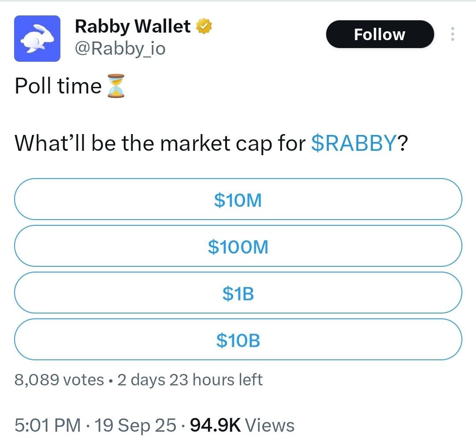The height and width of the screenshot is (448, 476).
Task: Click the gold verified badge
Action: coord(204,26)
